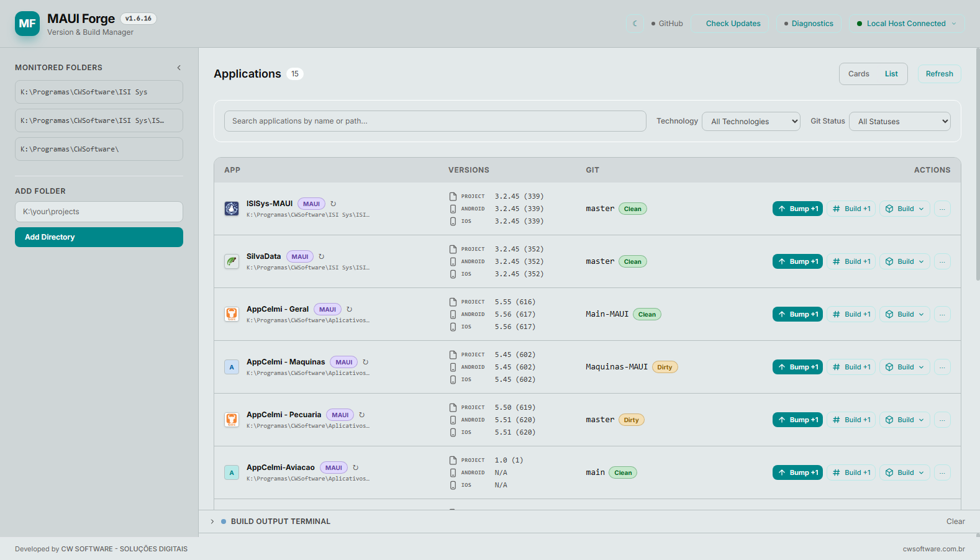This screenshot has height=560, width=980.
Task: Click AppCelmi-Aviacao app icon
Action: (232, 472)
